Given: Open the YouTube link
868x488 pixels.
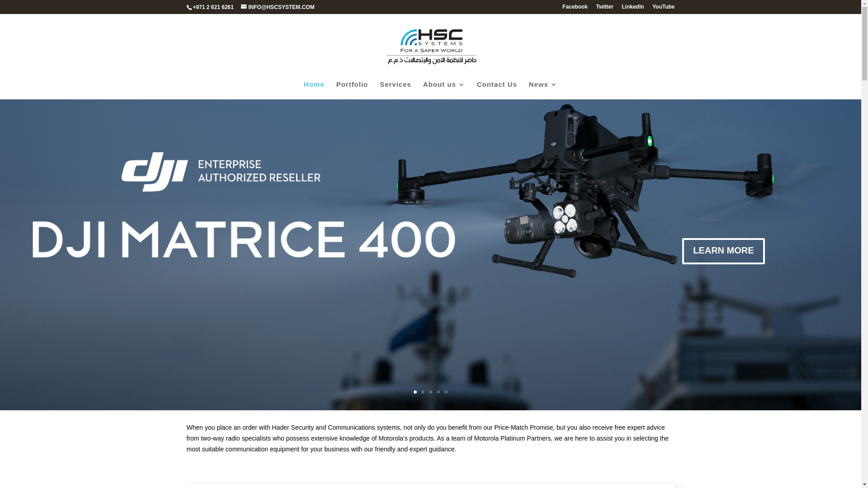Looking at the screenshot, I should 663,7.
